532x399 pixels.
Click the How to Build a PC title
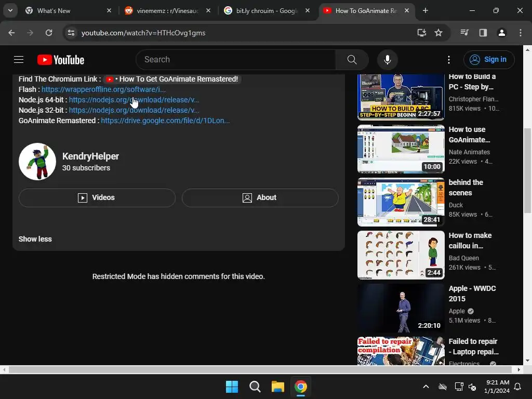tap(472, 82)
